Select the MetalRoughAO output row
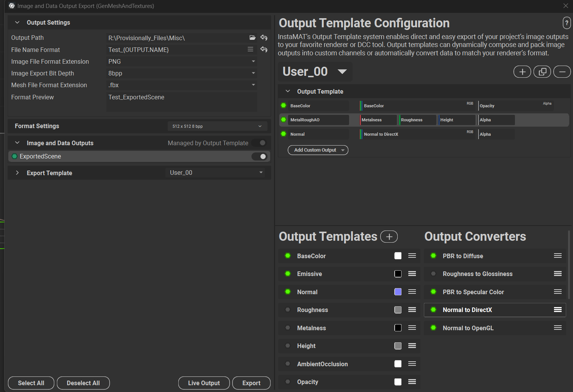Viewport: 573px width, 392px height. tap(318, 120)
